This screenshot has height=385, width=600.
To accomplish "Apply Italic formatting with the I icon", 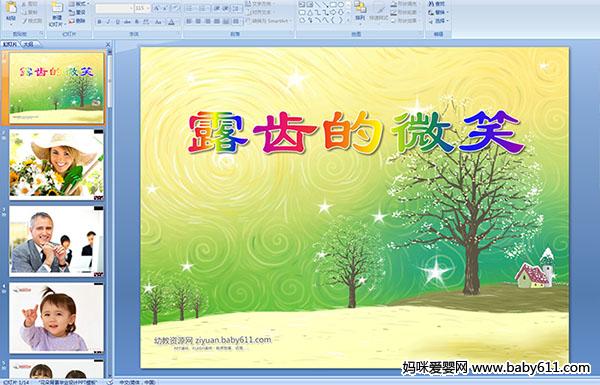I will pos(108,22).
